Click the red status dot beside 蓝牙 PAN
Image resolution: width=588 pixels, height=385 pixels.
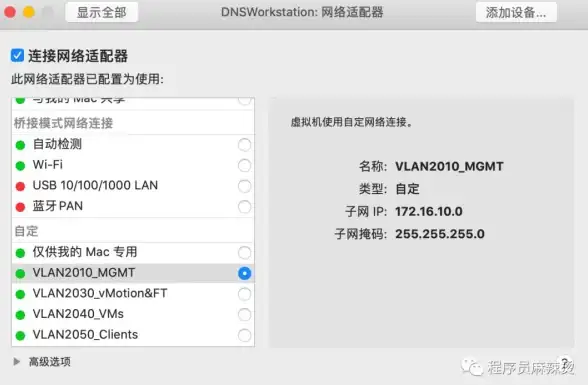pos(20,207)
